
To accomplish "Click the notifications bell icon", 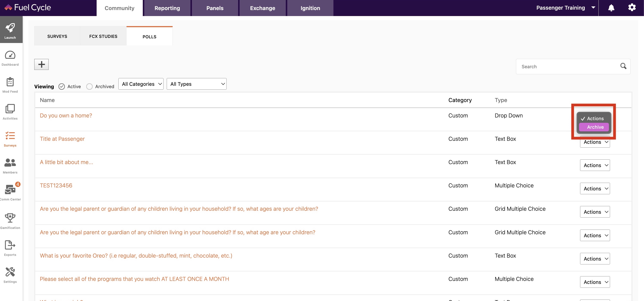I will coord(611,8).
